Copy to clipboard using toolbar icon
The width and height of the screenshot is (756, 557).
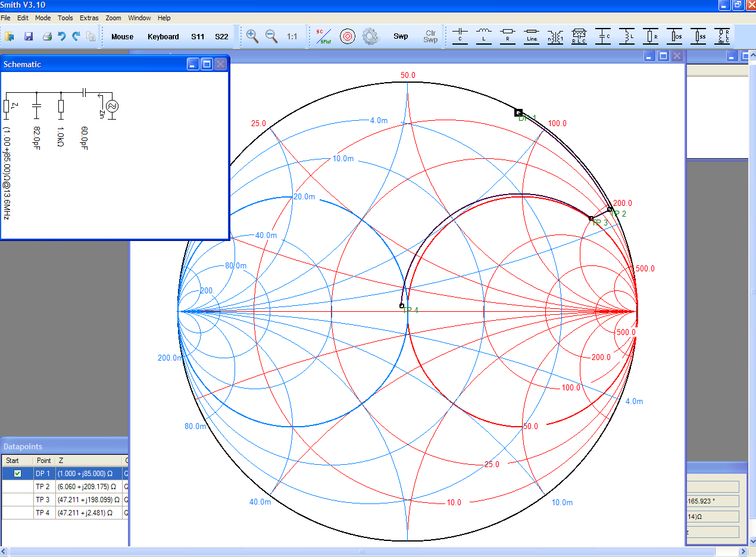pos(90,37)
